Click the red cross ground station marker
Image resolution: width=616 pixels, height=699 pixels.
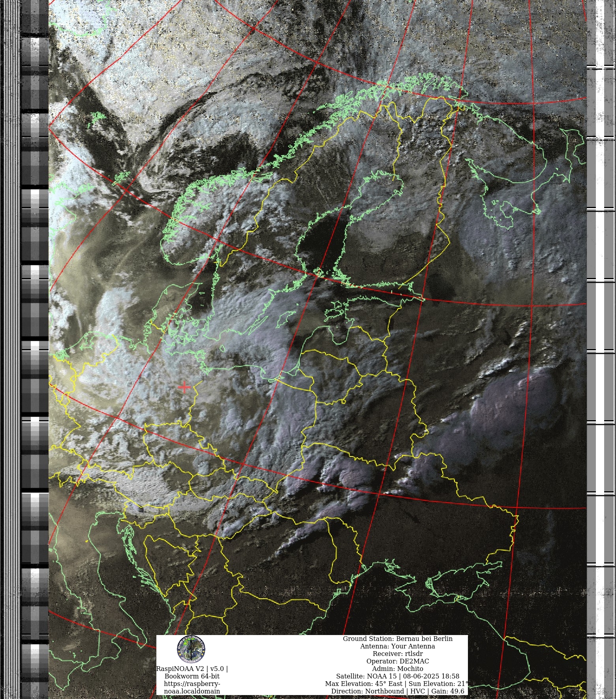point(184,387)
